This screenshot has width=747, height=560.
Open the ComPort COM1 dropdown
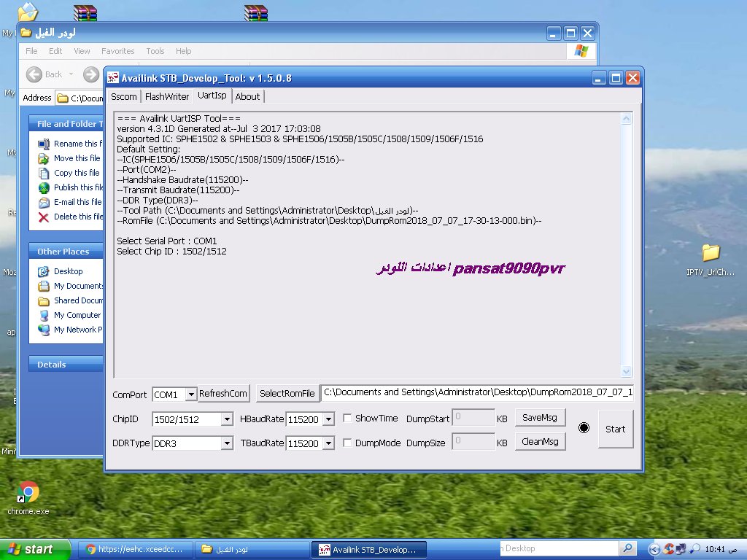[190, 394]
